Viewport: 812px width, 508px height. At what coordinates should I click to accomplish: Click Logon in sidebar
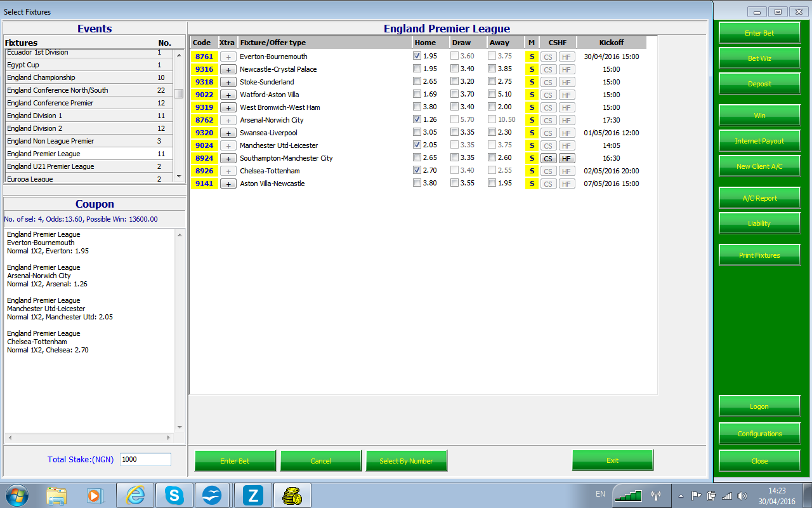click(x=759, y=406)
